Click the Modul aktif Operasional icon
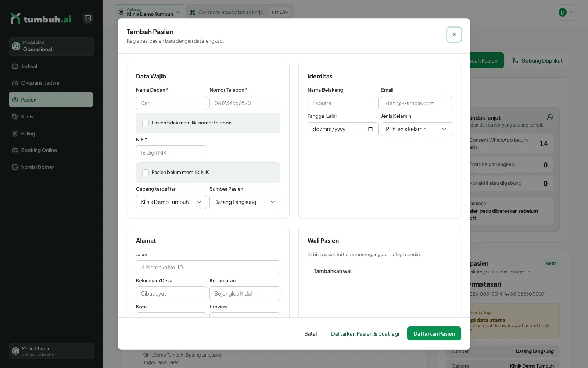588x368 pixels. point(16,46)
